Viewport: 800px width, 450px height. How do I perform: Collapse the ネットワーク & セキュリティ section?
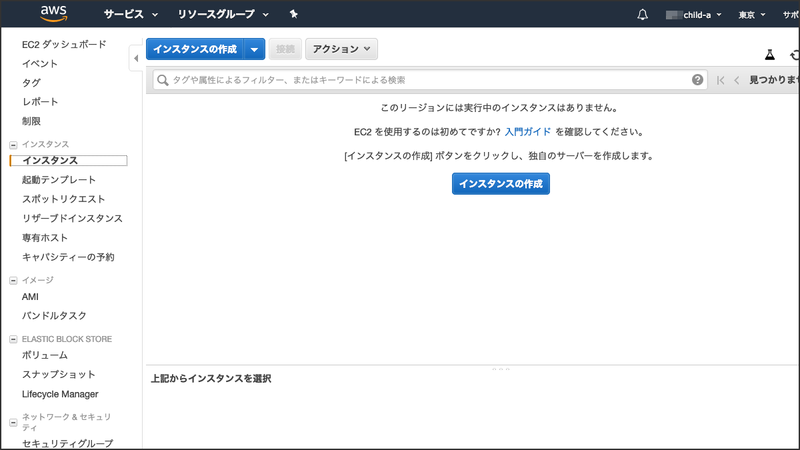[x=13, y=422]
